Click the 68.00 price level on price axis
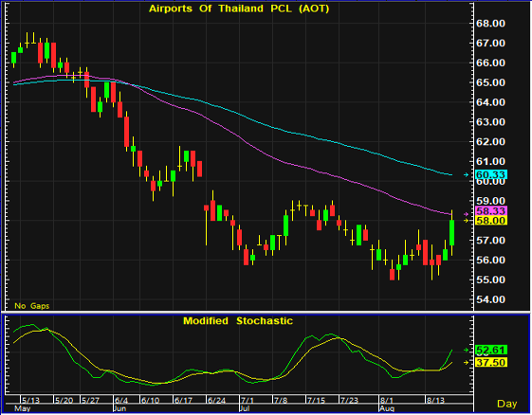This screenshot has height=415, width=532. pos(490,24)
